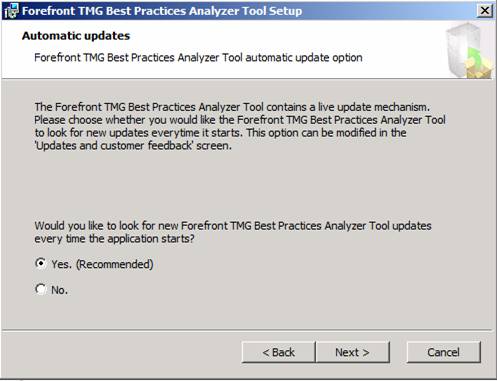Image resolution: width=497 pixels, height=381 pixels.
Task: Click the 'Please choose whether you would like' line
Action: pyautogui.click(x=240, y=120)
